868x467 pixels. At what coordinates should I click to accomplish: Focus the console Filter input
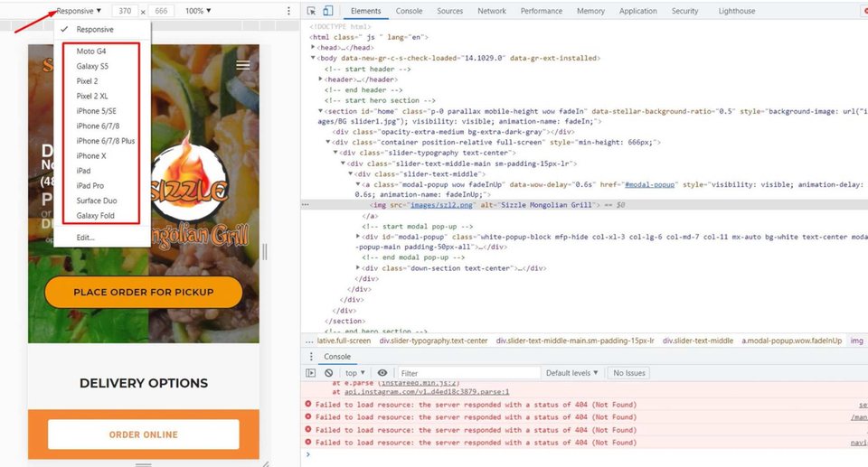pyautogui.click(x=468, y=373)
